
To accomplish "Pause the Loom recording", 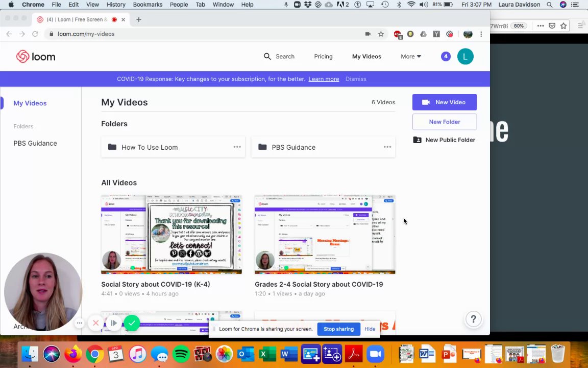I will 113,323.
